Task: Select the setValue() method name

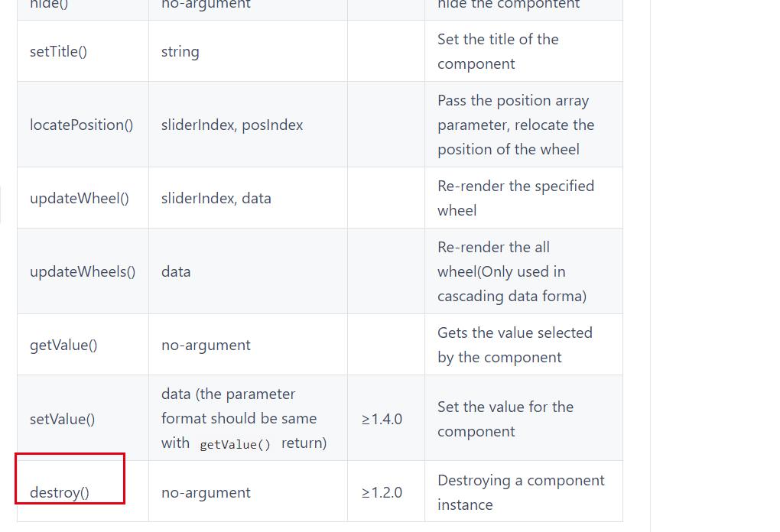Action: click(x=62, y=419)
